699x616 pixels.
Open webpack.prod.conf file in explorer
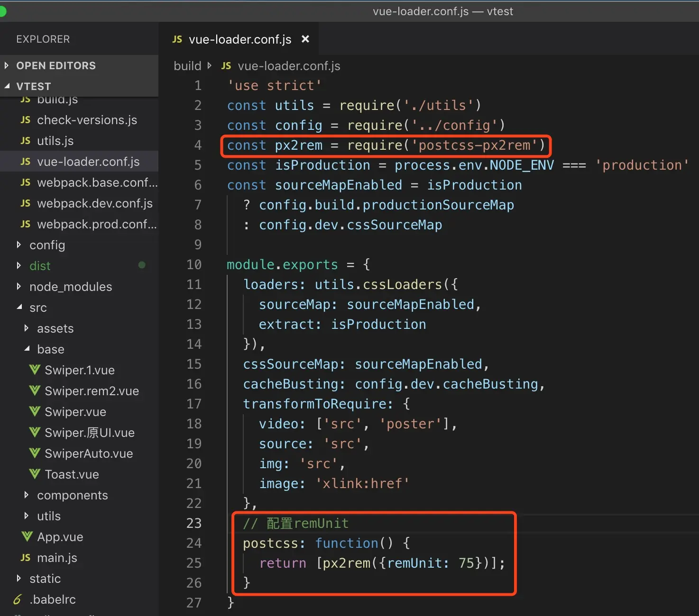tap(97, 225)
